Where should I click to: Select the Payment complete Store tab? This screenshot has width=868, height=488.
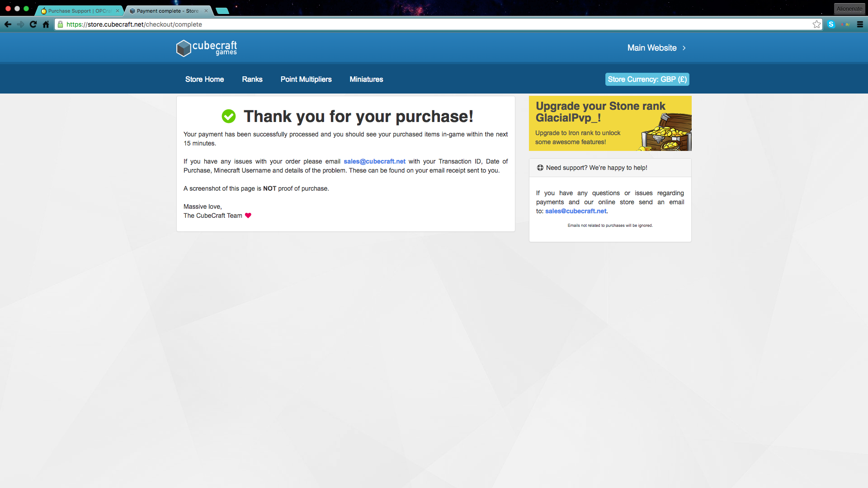[167, 11]
